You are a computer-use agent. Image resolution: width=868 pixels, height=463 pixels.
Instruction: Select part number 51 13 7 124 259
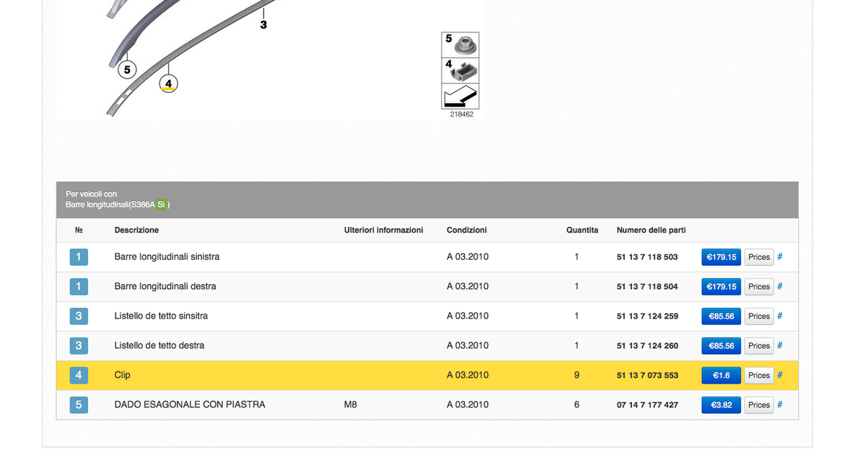coord(647,317)
